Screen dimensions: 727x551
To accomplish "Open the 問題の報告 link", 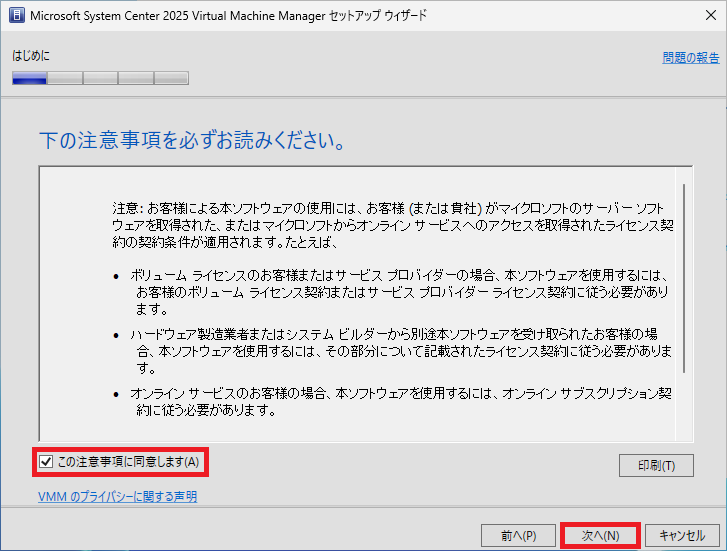I will [x=691, y=58].
